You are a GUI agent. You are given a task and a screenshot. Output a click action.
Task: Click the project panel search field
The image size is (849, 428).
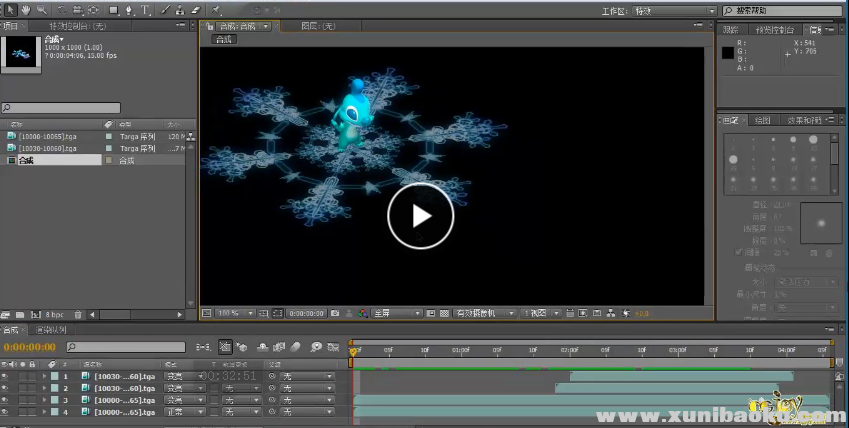tap(62, 108)
